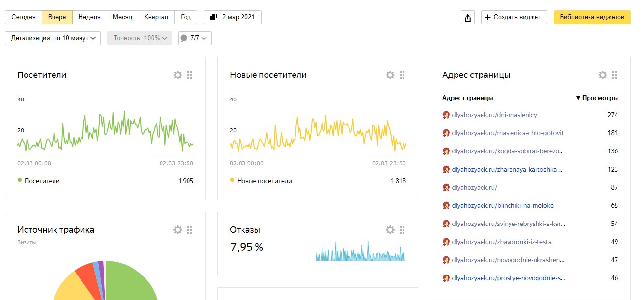Open Точность: 100% dropdown
This screenshot has width=644, height=300.
pyautogui.click(x=140, y=38)
